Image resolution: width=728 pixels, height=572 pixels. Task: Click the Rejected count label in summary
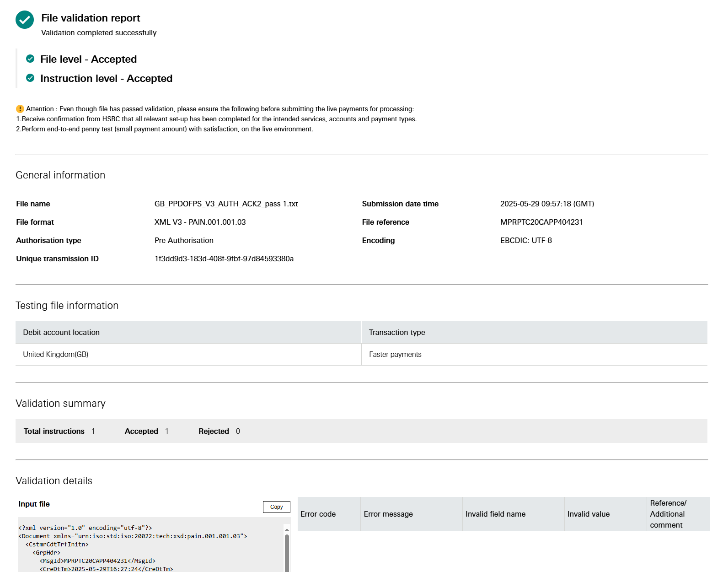point(214,431)
